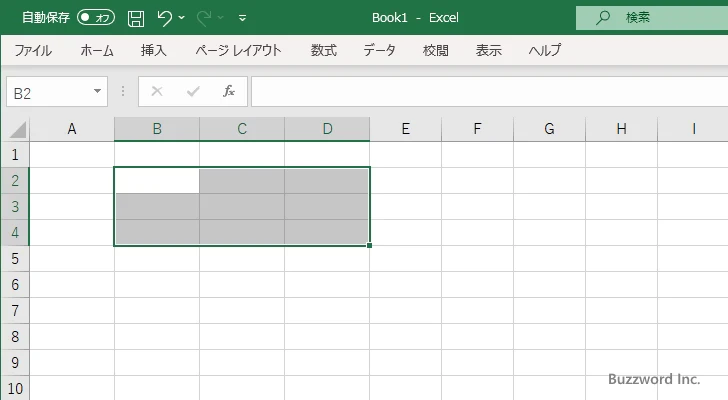Select row 5 header
Screen dimensions: 728x400
click(15, 258)
